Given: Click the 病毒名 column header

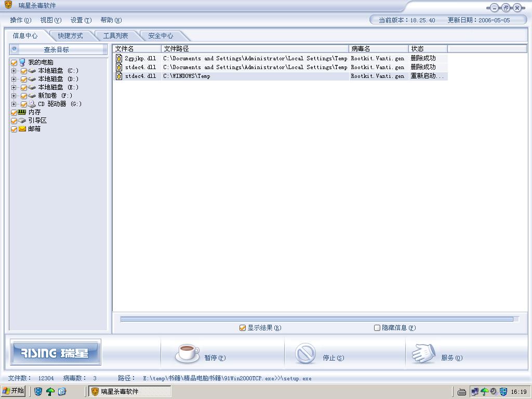Looking at the screenshot, I should [x=379, y=49].
